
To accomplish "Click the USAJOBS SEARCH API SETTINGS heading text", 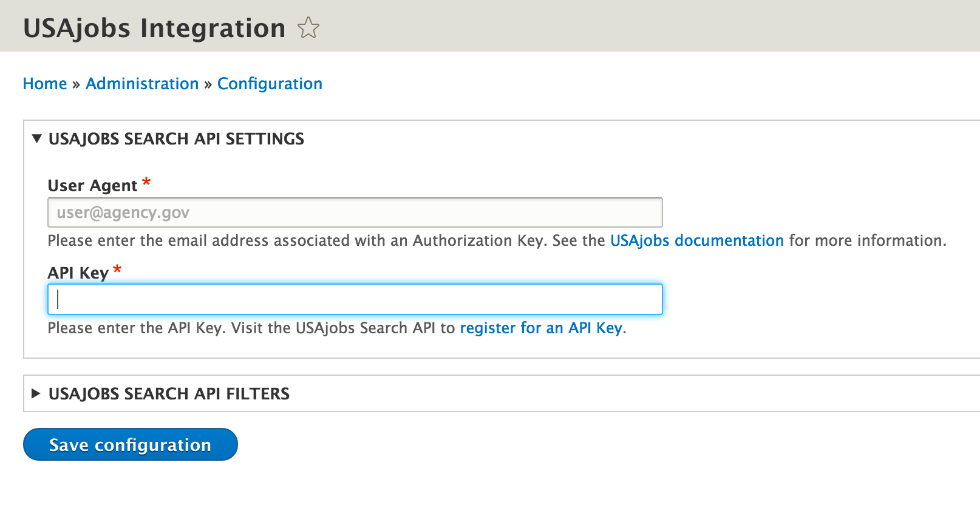I will [176, 139].
